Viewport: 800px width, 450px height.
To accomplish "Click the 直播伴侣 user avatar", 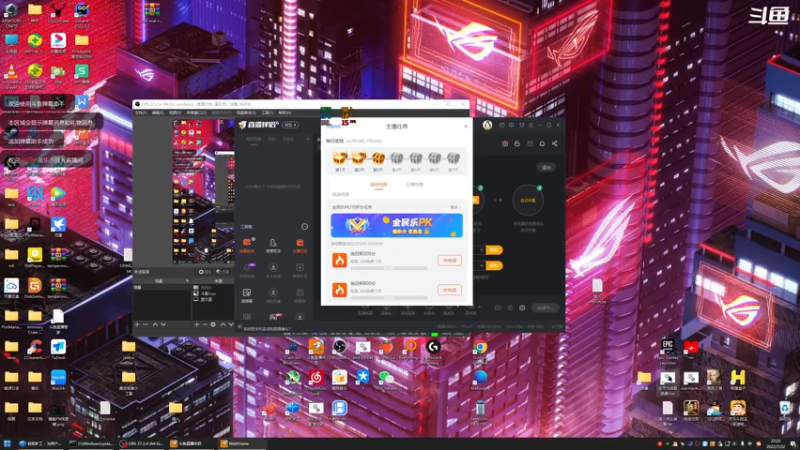I will 487,125.
